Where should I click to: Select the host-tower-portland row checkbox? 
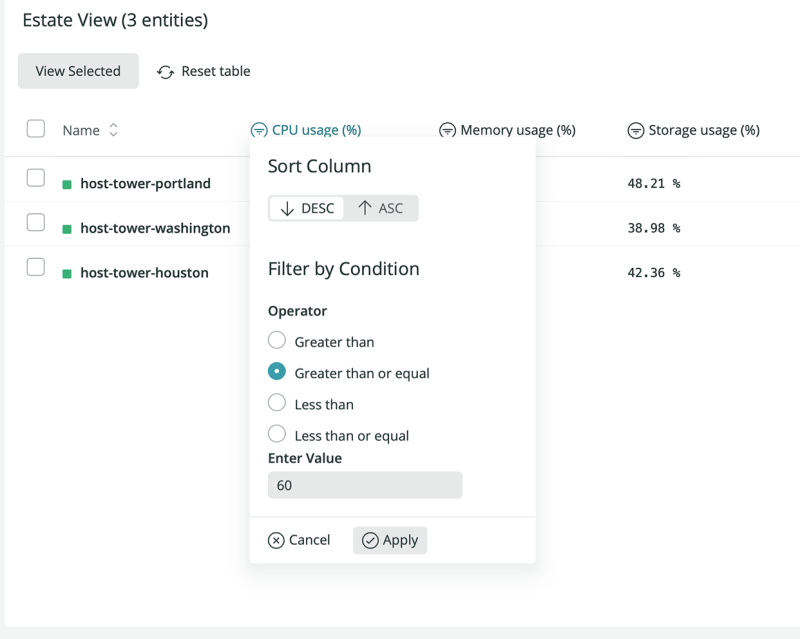36,178
